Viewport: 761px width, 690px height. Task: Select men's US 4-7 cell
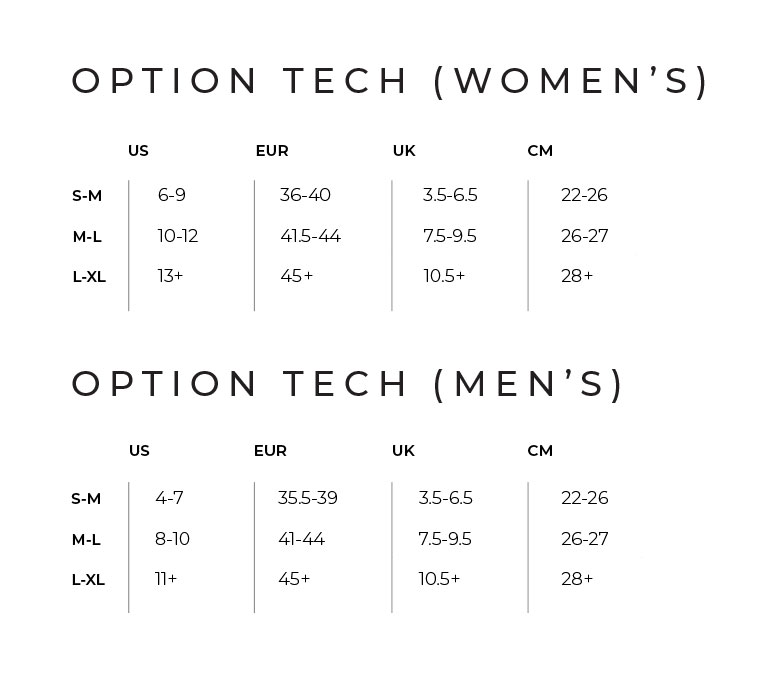pyautogui.click(x=169, y=498)
